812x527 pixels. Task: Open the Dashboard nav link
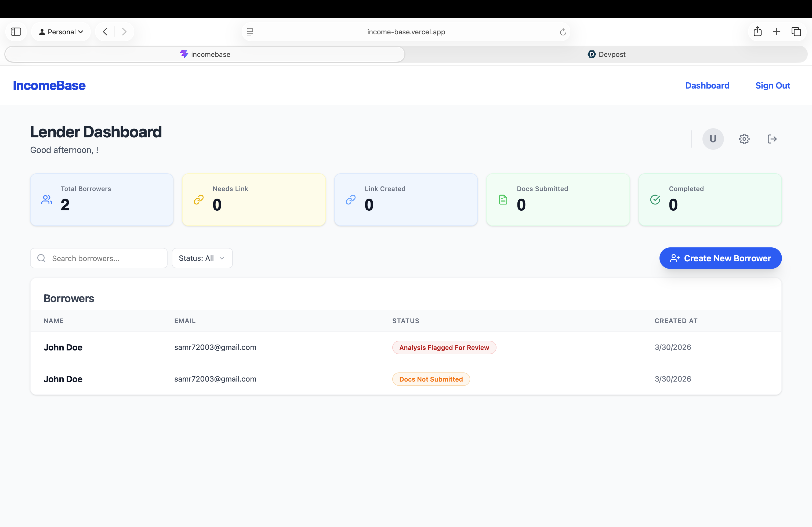coord(707,86)
